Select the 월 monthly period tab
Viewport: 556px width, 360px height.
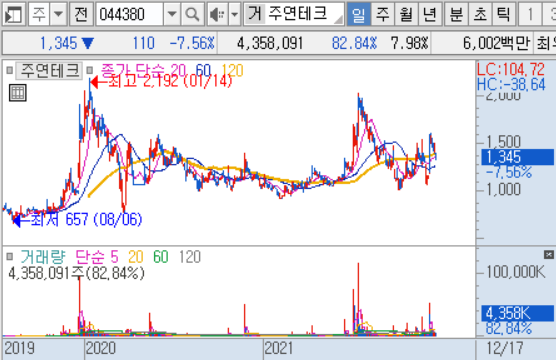406,14
